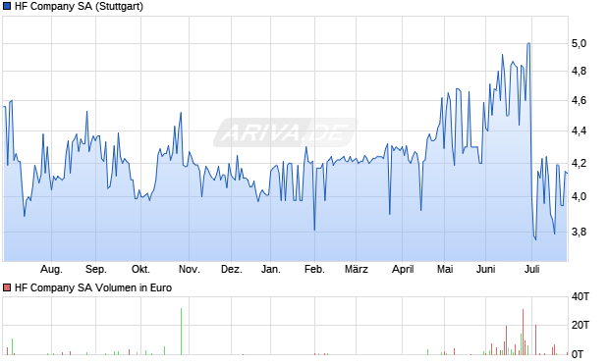Viewport: 609px width, 364px height.
Task: Click the 'Aug.' month label on axis
Action: pos(51,269)
